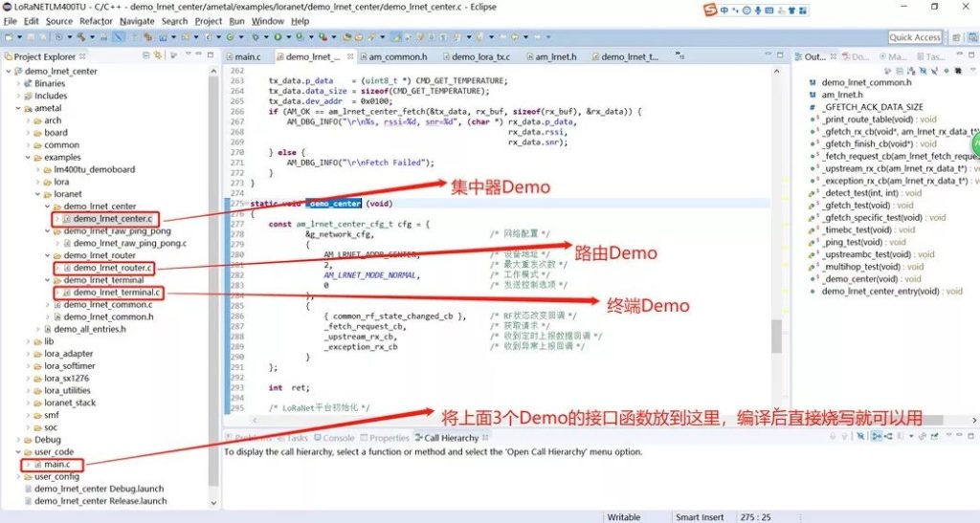Click the highlighted blue toggle toolbar icon
980x523 pixels.
tap(118, 37)
